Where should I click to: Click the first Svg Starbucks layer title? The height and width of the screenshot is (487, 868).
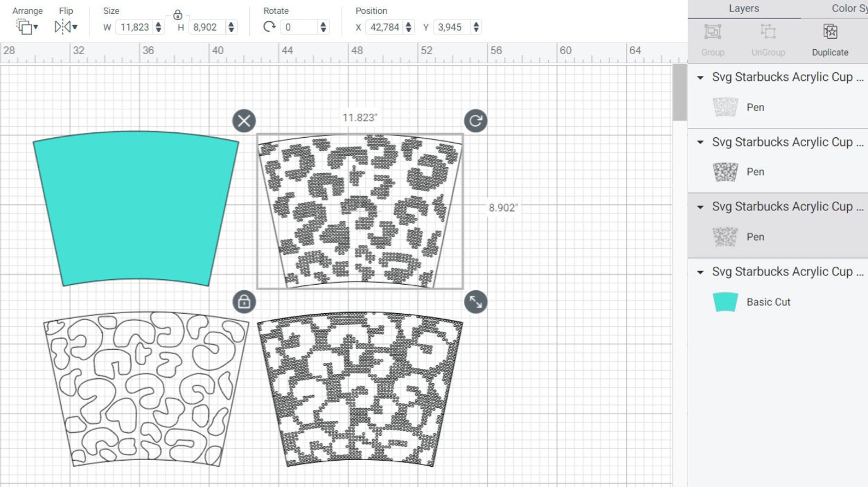click(787, 77)
